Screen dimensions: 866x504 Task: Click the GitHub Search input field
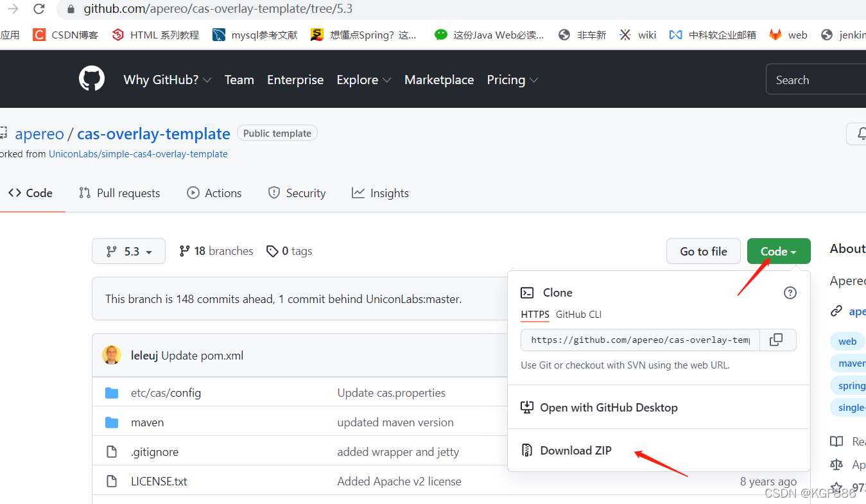[815, 80]
